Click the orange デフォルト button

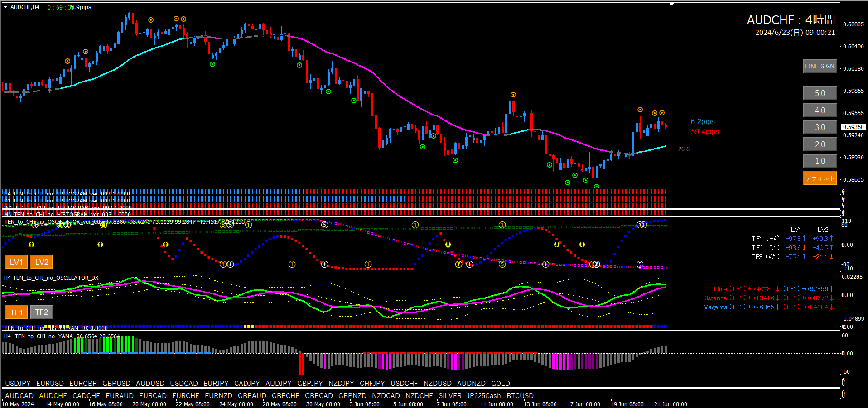pyautogui.click(x=820, y=178)
